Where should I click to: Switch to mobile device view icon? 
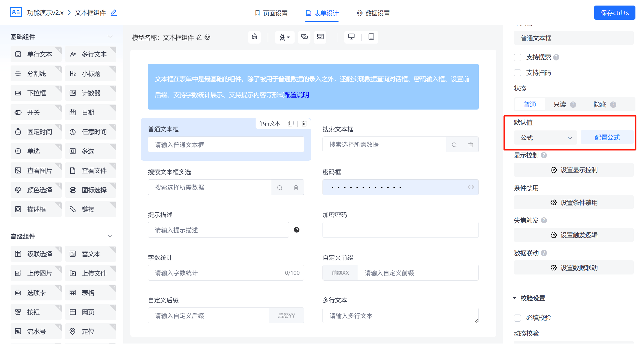click(371, 37)
